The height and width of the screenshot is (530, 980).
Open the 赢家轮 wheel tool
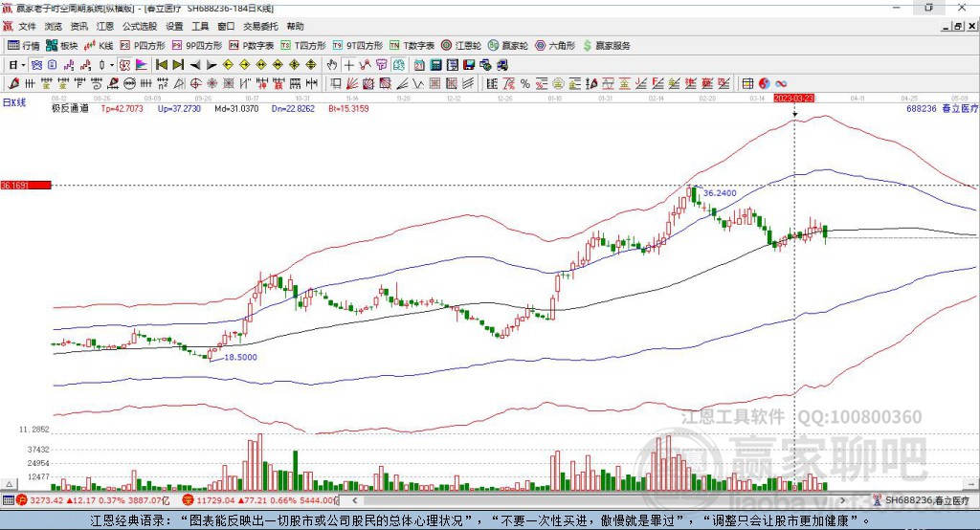[508, 46]
